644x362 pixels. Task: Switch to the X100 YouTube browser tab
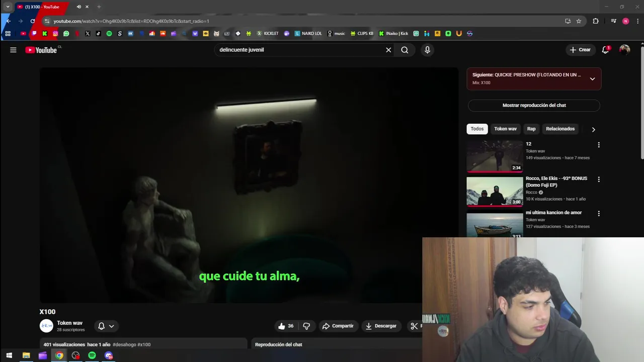(42, 7)
